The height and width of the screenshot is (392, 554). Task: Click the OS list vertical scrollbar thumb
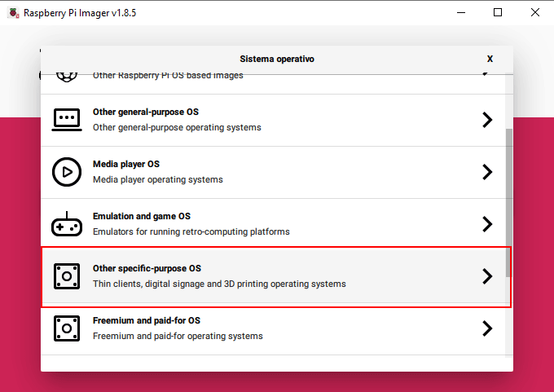coord(508,203)
